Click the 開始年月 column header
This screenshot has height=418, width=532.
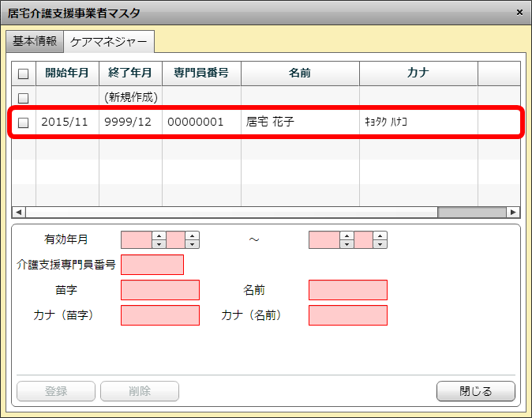[x=67, y=73]
